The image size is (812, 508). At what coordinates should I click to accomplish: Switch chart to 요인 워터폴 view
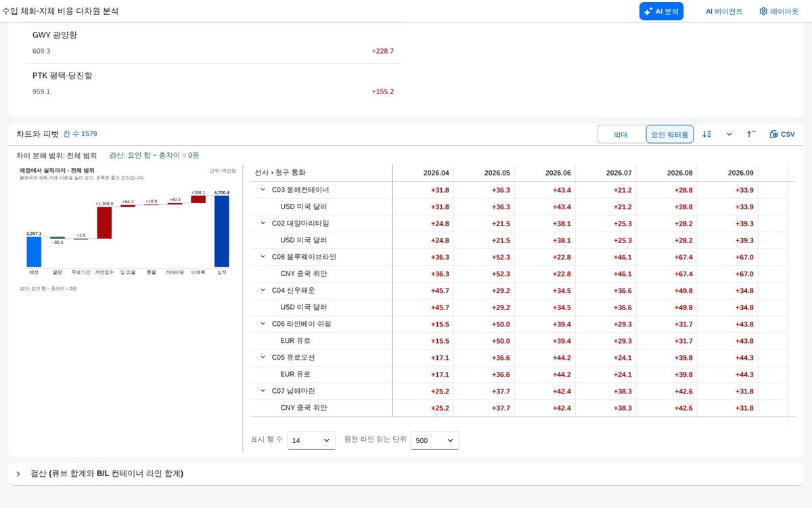tap(669, 135)
